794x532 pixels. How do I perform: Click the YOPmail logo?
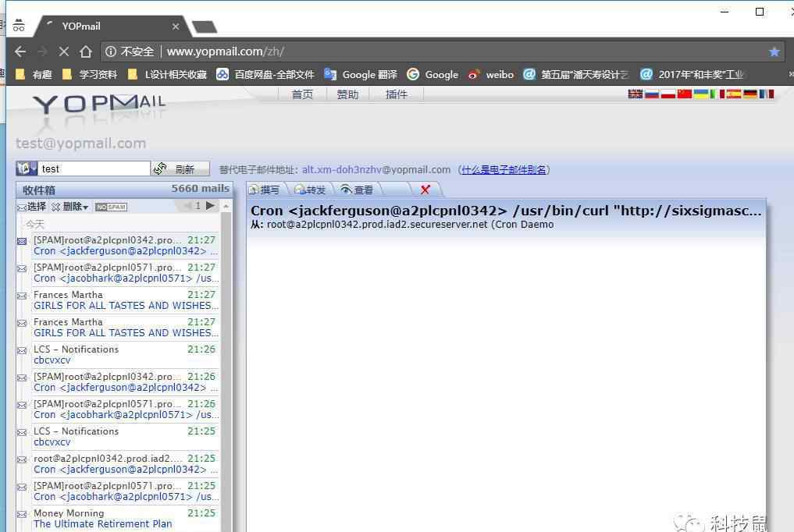point(99,104)
